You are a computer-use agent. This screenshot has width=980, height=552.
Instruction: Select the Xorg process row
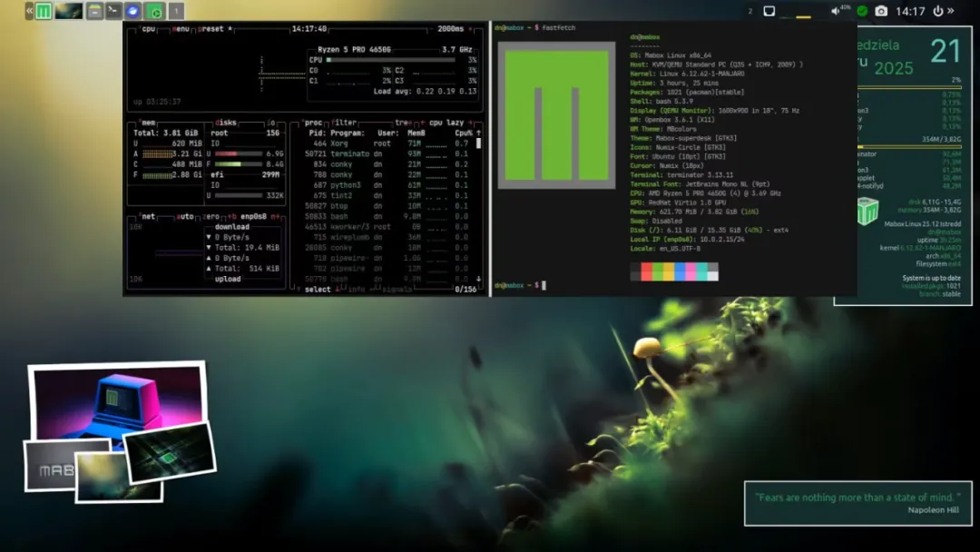[387, 143]
